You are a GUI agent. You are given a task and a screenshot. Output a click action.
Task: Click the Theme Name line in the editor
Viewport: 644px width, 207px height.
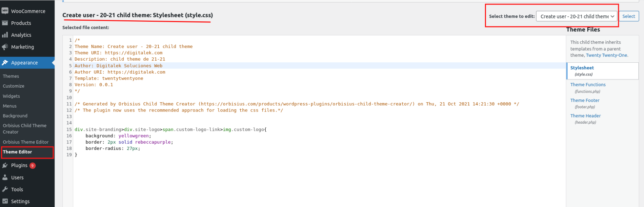tap(133, 47)
